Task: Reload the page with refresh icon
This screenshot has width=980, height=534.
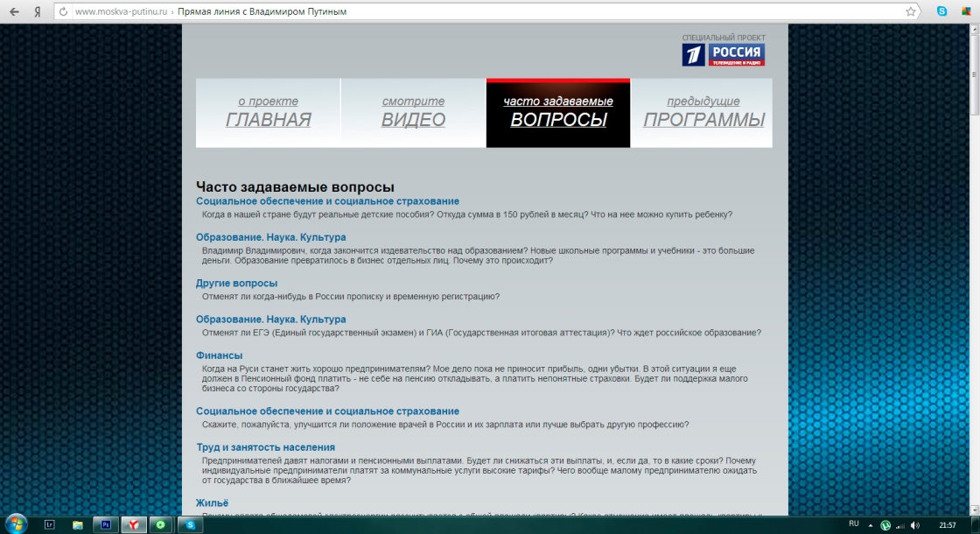Action: [63, 11]
